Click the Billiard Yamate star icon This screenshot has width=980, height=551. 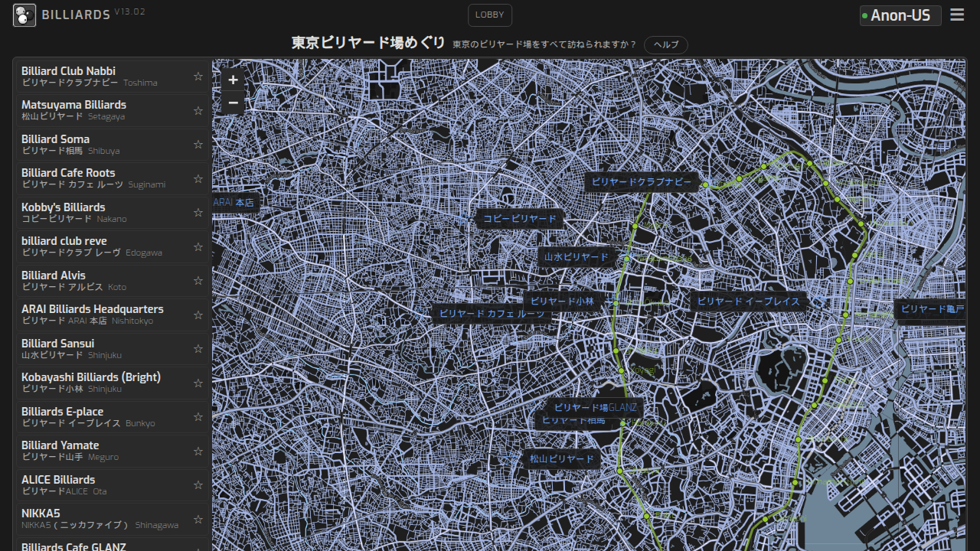(x=198, y=451)
